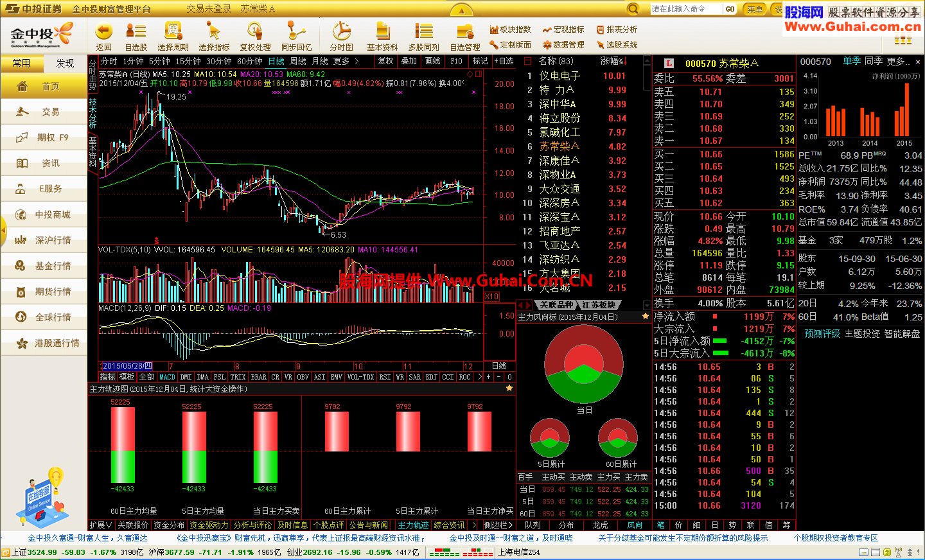Open the 资金驱动力 bottom tab
Screen dimensions: 925x560
(x=209, y=525)
